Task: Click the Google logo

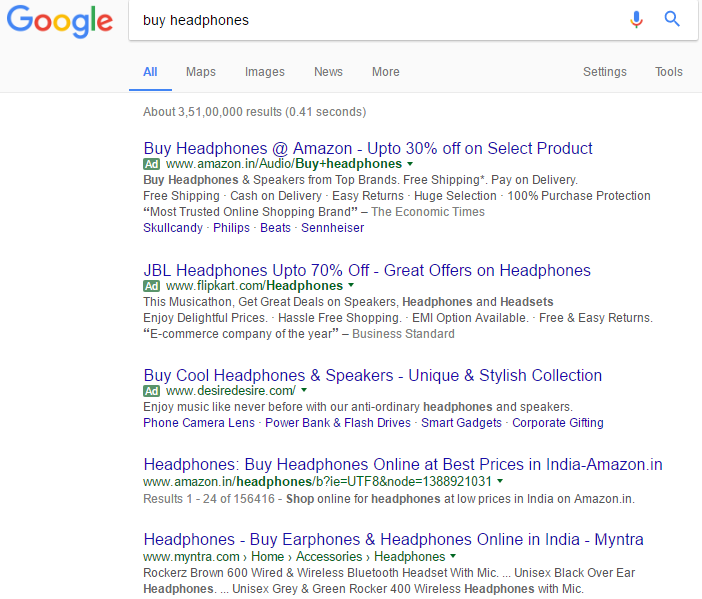Action: (60, 21)
